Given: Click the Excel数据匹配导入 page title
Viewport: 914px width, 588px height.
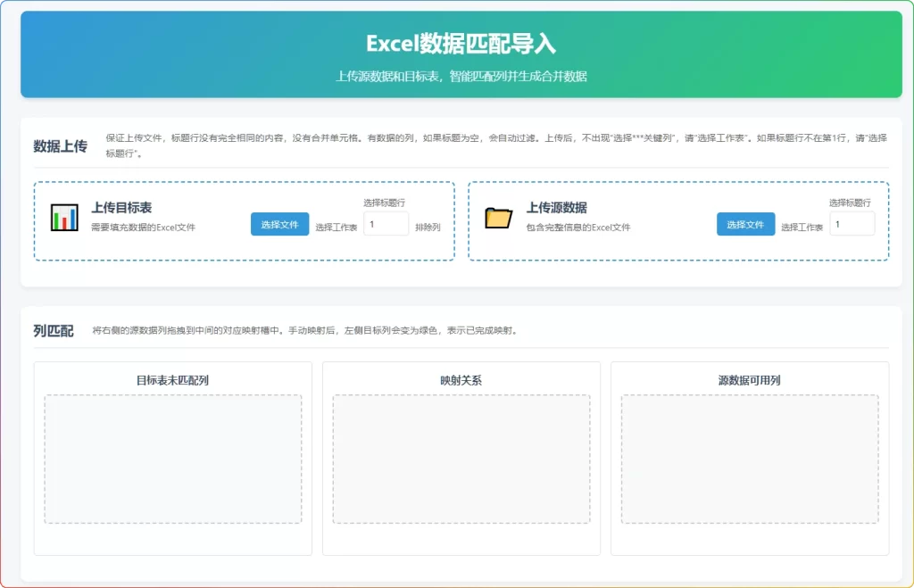Looking at the screenshot, I should 457,40.
